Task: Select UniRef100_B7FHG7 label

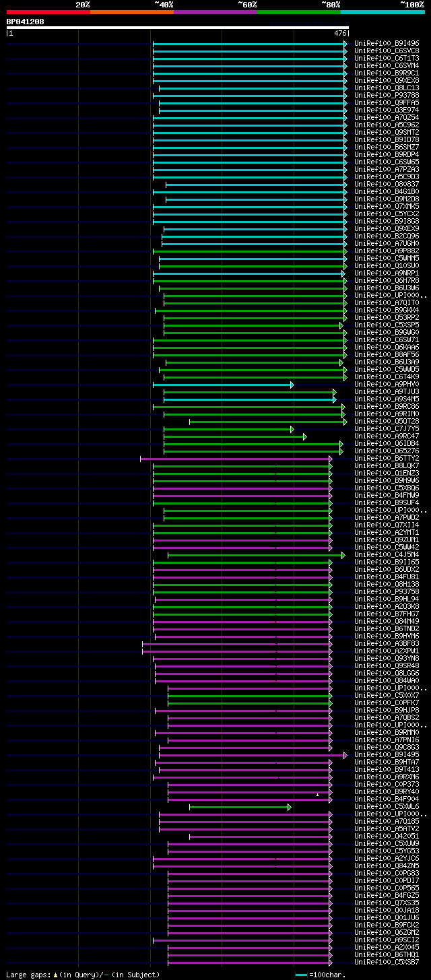Action: tap(387, 614)
